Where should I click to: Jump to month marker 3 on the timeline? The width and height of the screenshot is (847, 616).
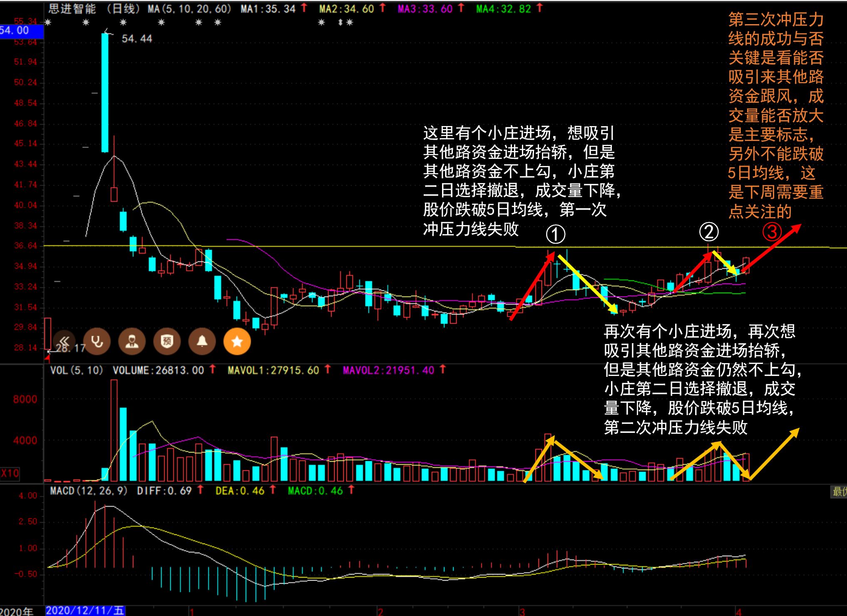click(522, 612)
